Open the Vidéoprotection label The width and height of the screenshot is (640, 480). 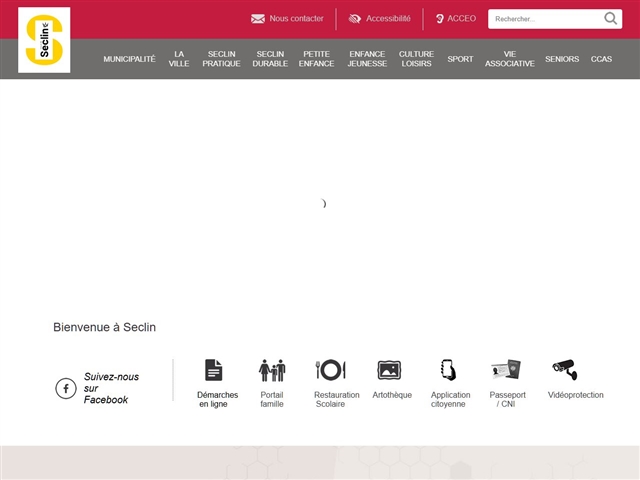pyautogui.click(x=576, y=395)
